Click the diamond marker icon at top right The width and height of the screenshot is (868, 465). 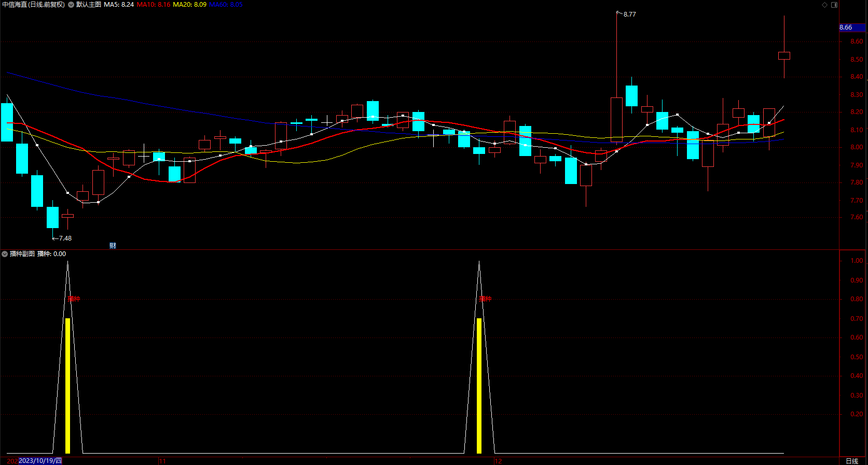tap(825, 5)
